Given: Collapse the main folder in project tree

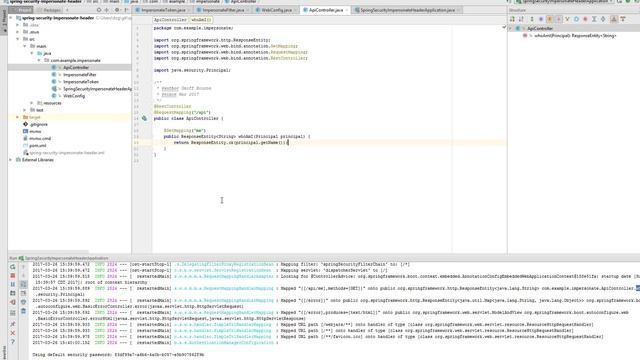Looking at the screenshot, I should point(25,46).
